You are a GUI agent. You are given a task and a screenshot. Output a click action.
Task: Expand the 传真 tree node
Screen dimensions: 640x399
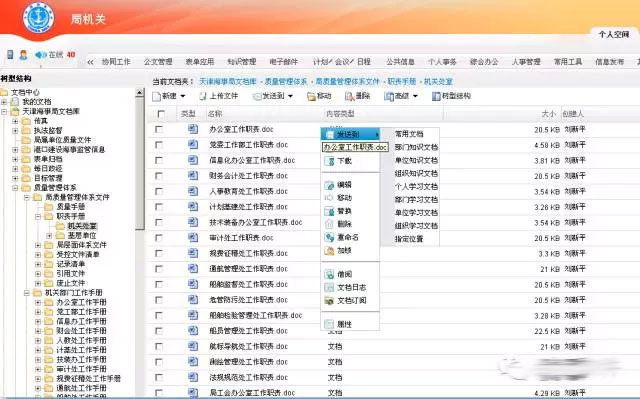(x=15, y=121)
